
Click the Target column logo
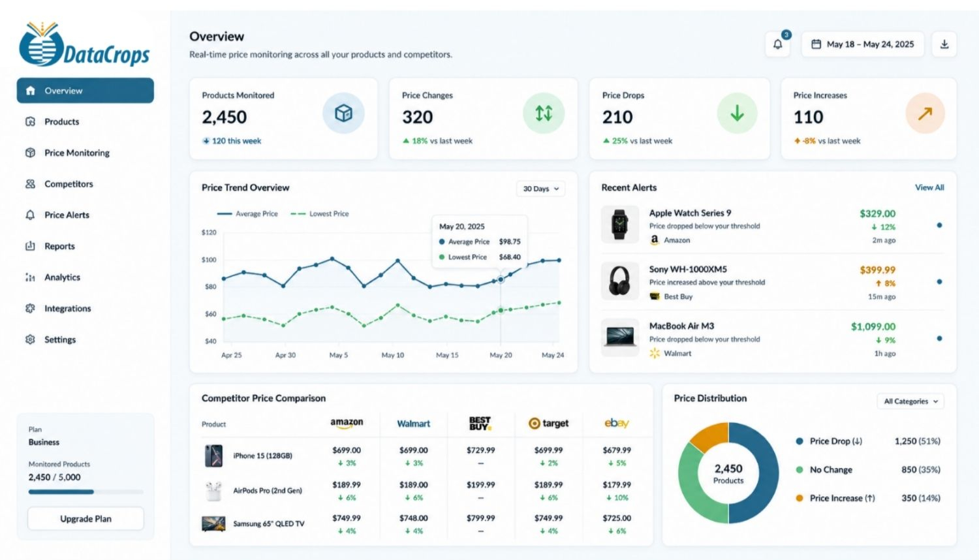[x=548, y=423]
